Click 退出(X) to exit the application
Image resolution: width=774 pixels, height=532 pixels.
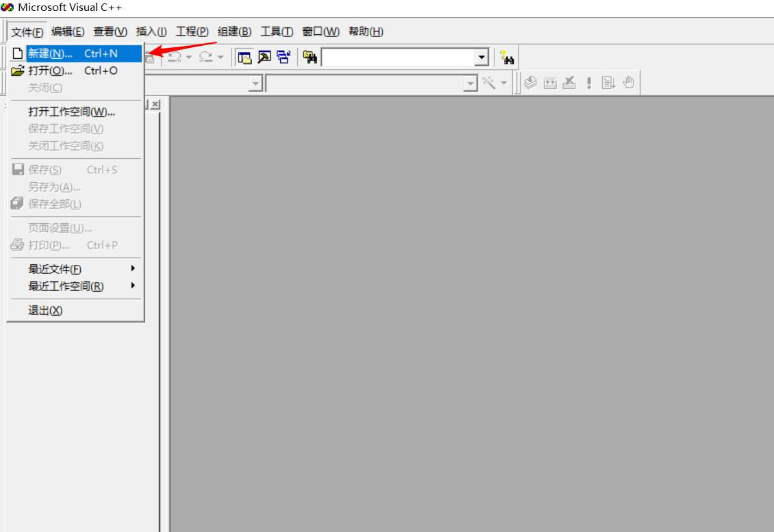pyautogui.click(x=45, y=310)
